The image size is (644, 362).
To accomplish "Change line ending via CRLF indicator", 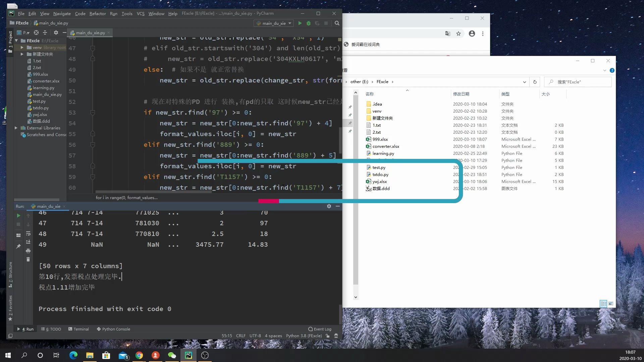I will point(241,336).
